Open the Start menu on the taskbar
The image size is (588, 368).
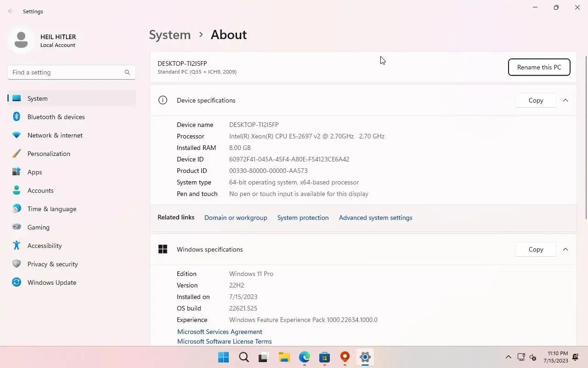pyautogui.click(x=224, y=357)
